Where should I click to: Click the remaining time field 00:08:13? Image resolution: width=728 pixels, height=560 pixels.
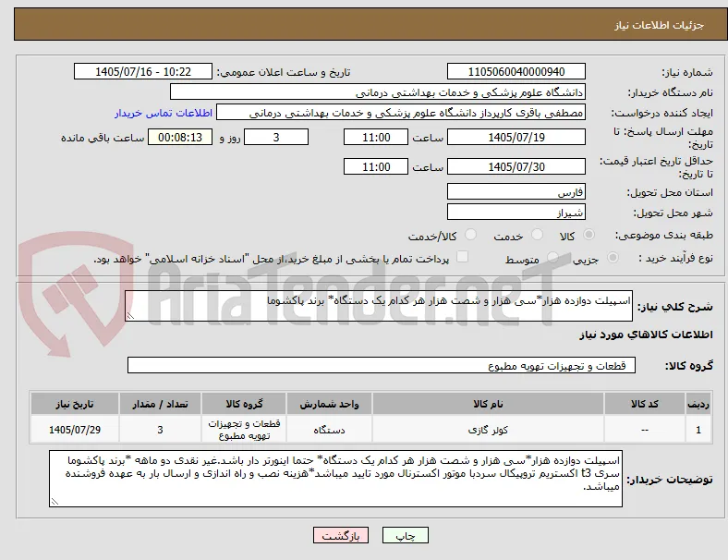(180, 137)
